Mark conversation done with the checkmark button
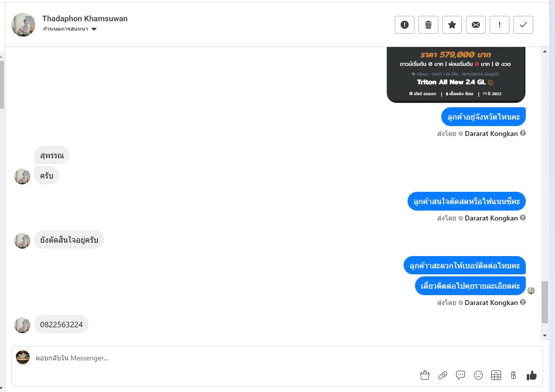Viewport: 555px width, 392px height. click(x=523, y=25)
